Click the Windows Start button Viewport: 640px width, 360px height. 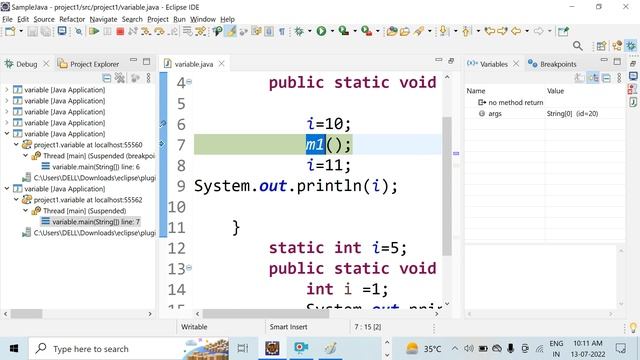coord(14,349)
